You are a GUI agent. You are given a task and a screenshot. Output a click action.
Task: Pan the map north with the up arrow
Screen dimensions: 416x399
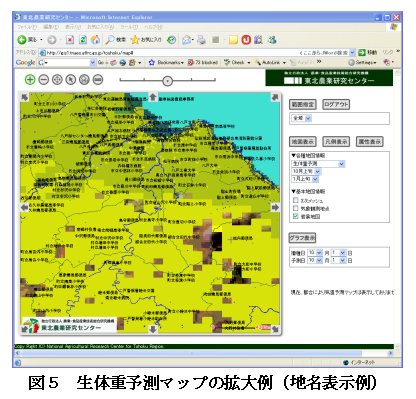(153, 97)
